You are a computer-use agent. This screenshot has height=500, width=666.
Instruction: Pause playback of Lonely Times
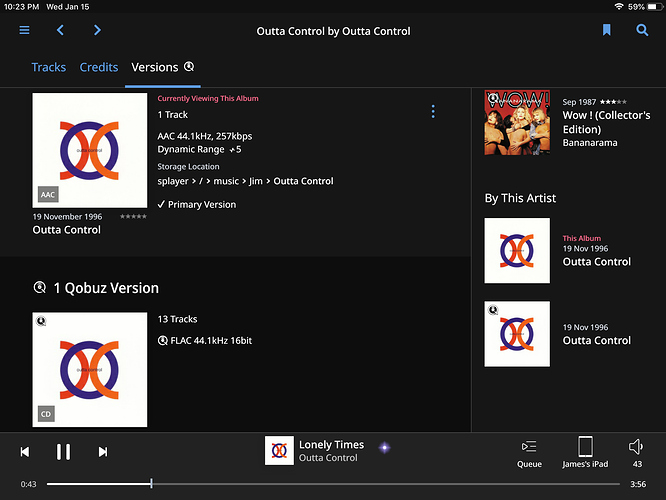point(63,452)
